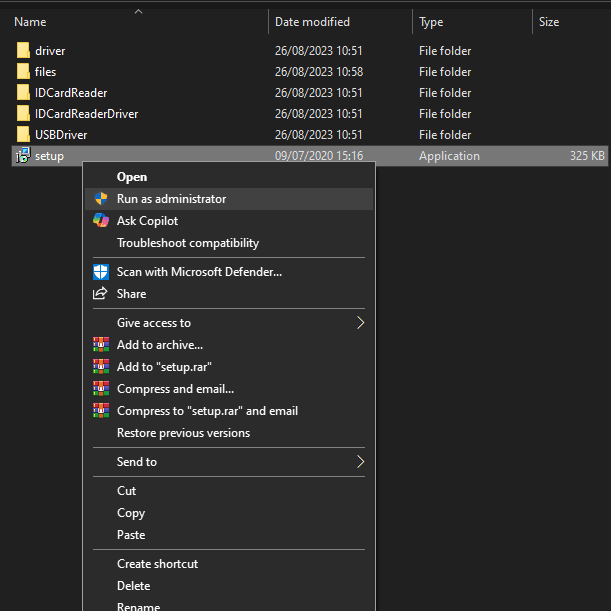Choose Ask Copilot
The height and width of the screenshot is (611, 611).
[x=229, y=221]
